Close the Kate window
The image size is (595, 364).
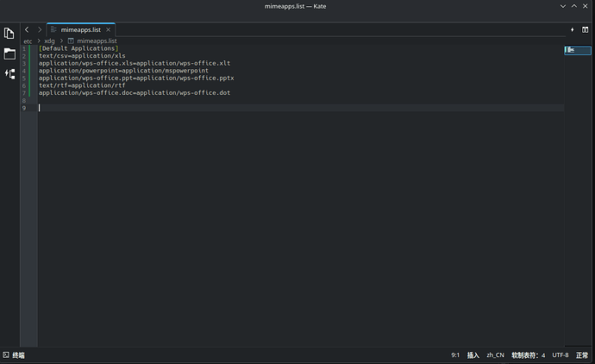(586, 6)
